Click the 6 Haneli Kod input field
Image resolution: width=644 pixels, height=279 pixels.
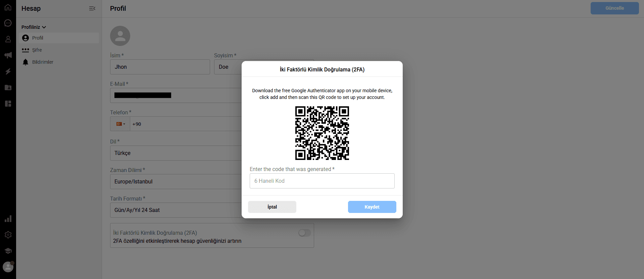pos(322,181)
